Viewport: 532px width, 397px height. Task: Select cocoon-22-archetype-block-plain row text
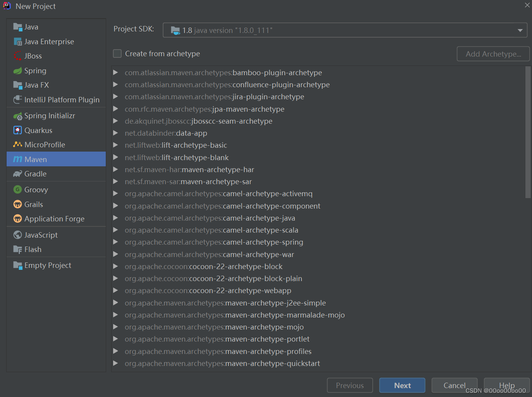point(213,278)
